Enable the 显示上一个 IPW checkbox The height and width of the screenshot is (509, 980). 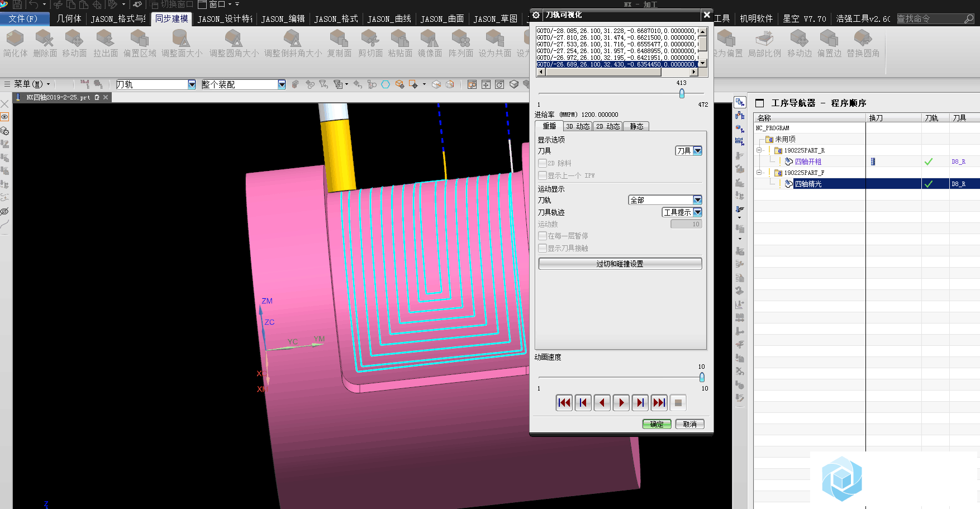[x=542, y=175]
